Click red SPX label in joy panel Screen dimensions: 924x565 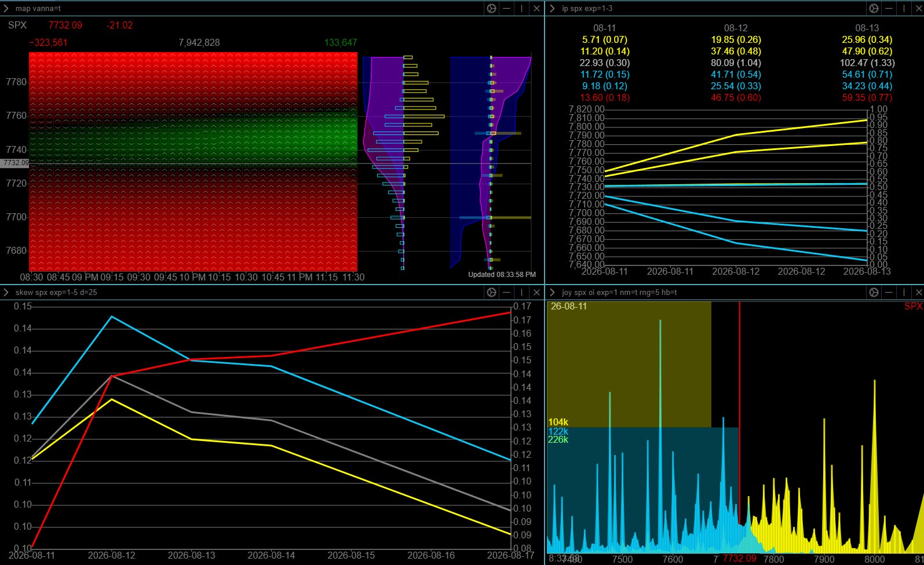pyautogui.click(x=913, y=306)
